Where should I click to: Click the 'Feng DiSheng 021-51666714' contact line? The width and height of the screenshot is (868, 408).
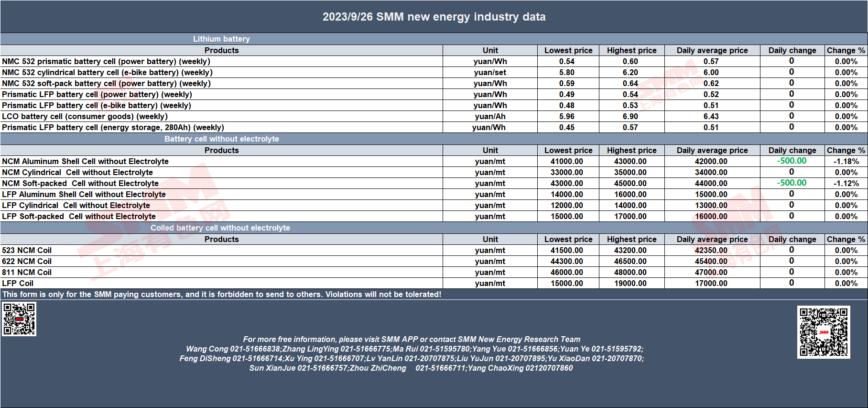click(x=412, y=358)
